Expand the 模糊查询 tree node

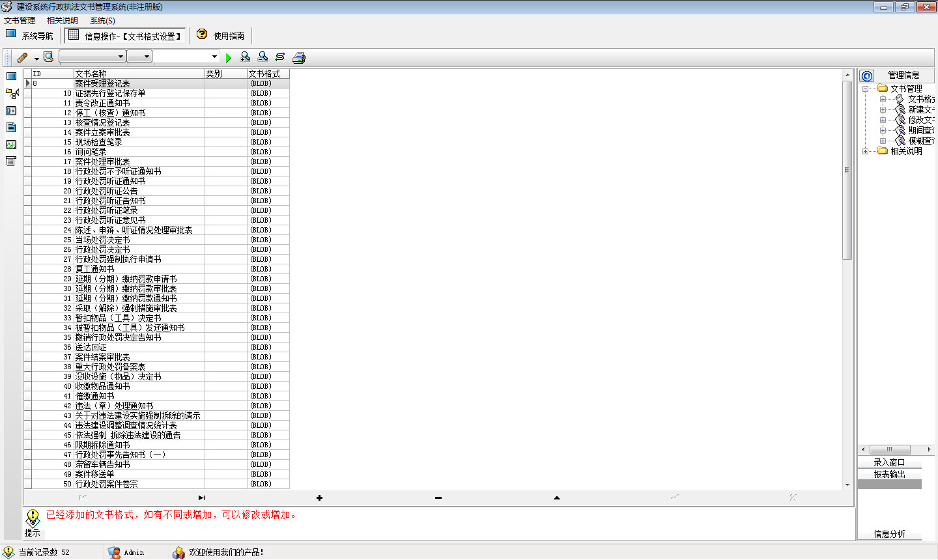pyautogui.click(x=883, y=141)
